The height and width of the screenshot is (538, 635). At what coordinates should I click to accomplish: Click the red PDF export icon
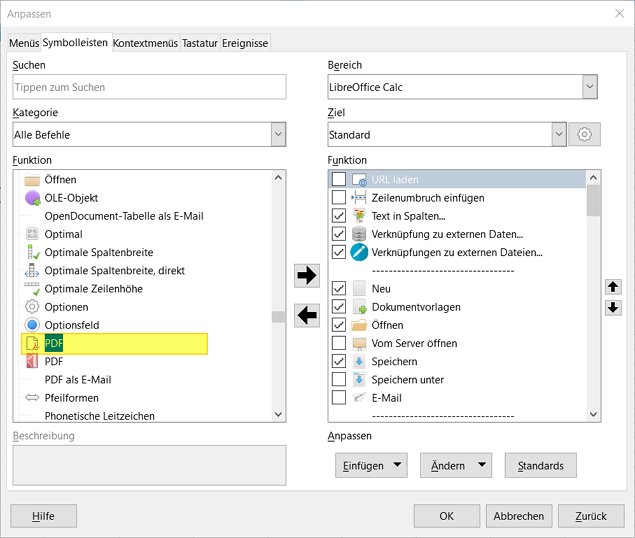coord(32,361)
